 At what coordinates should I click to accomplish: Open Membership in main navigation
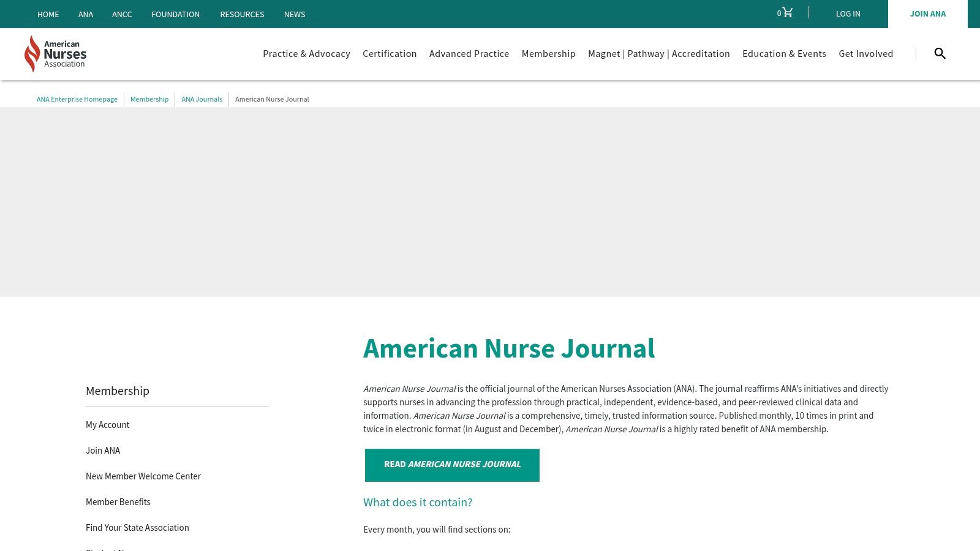click(x=549, y=54)
